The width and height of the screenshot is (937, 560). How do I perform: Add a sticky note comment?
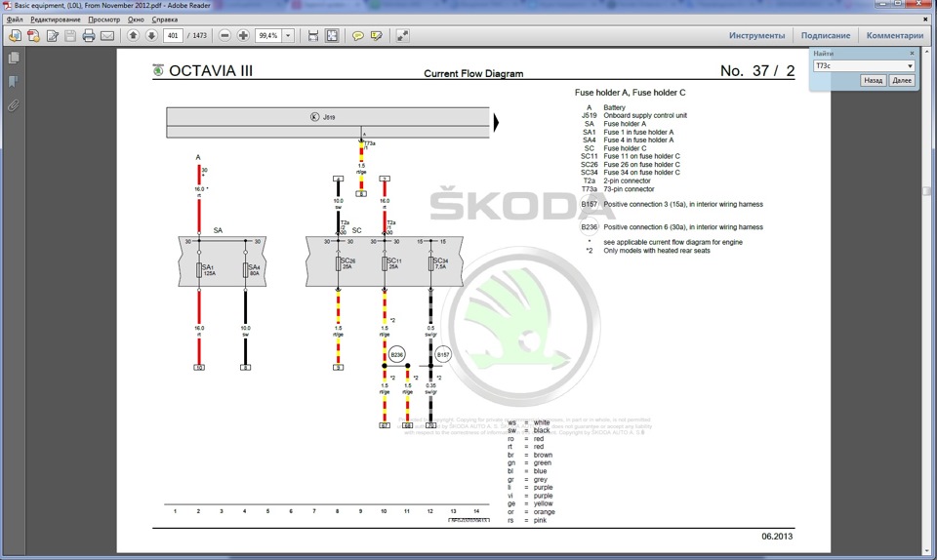pyautogui.click(x=358, y=36)
